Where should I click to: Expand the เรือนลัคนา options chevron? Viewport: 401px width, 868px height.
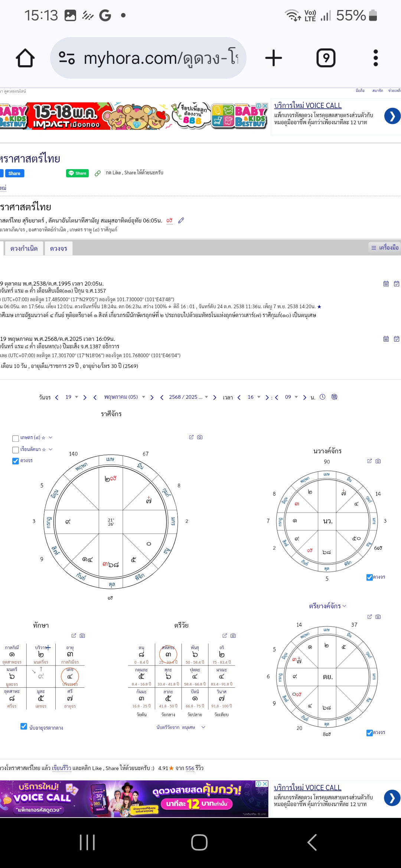pos(50,449)
